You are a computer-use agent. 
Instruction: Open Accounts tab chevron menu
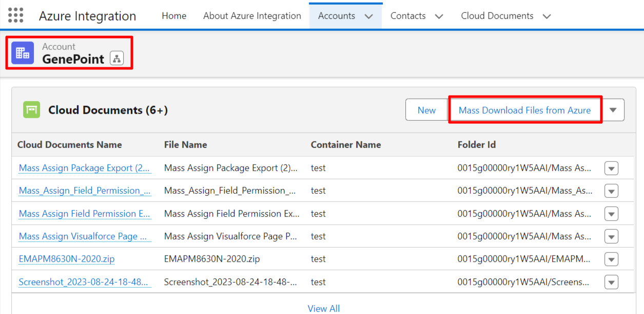[x=369, y=16]
